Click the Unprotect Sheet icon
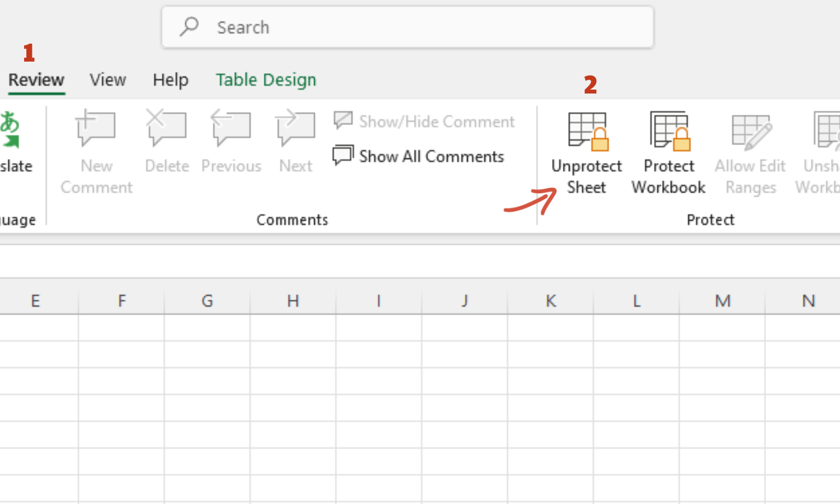The width and height of the screenshot is (840, 504). (x=587, y=132)
